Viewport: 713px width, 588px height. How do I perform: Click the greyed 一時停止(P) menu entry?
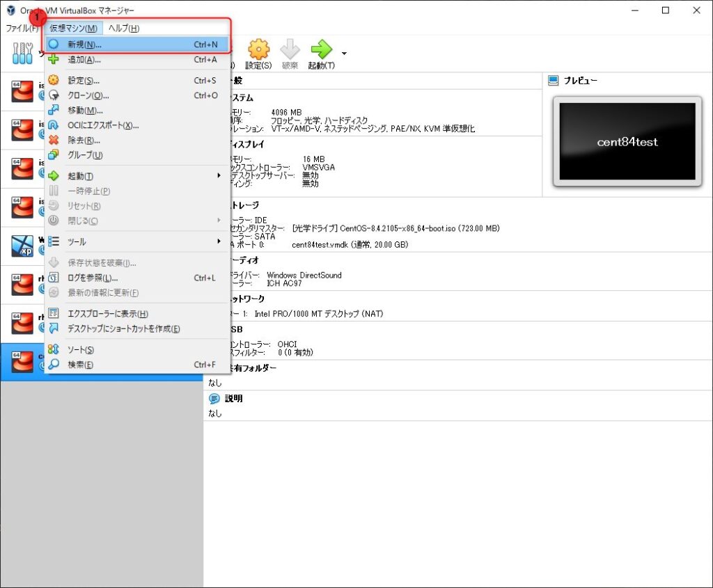136,191
